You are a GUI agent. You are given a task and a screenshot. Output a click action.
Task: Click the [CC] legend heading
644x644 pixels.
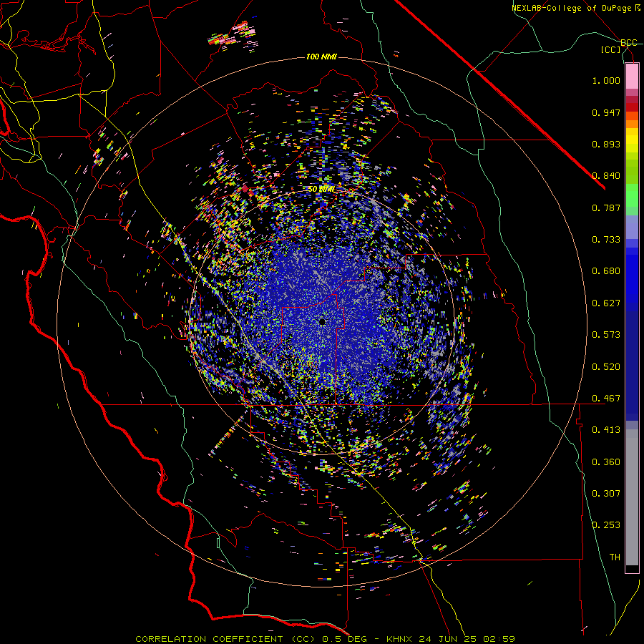pyautogui.click(x=611, y=49)
